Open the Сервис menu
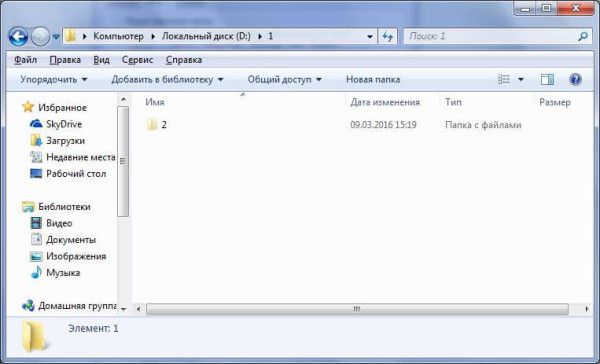This screenshot has width=600, height=364. tap(137, 60)
